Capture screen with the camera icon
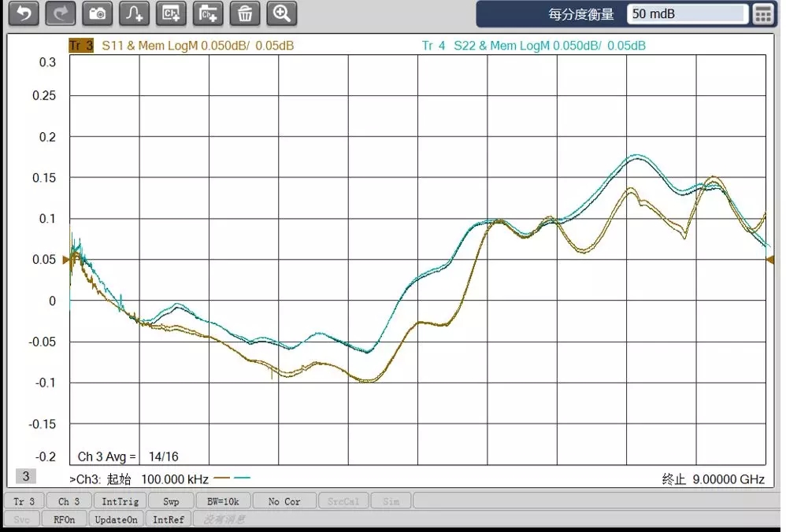The height and width of the screenshot is (532, 786). [x=97, y=13]
